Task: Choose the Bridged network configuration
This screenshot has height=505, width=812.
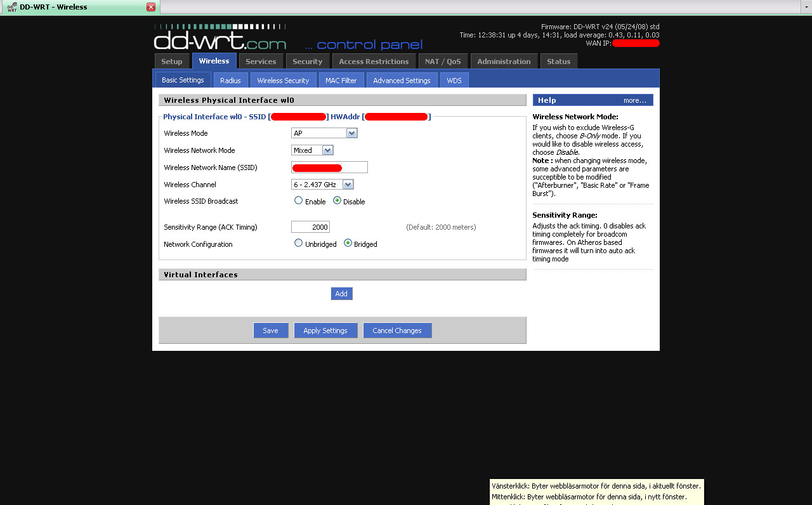Action: pos(348,243)
